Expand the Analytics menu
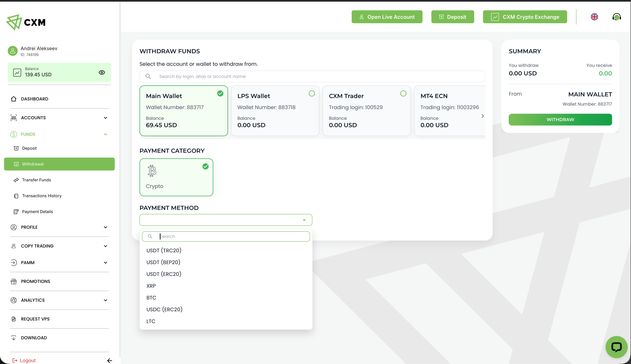Image resolution: width=631 pixels, height=364 pixels. [x=59, y=300]
